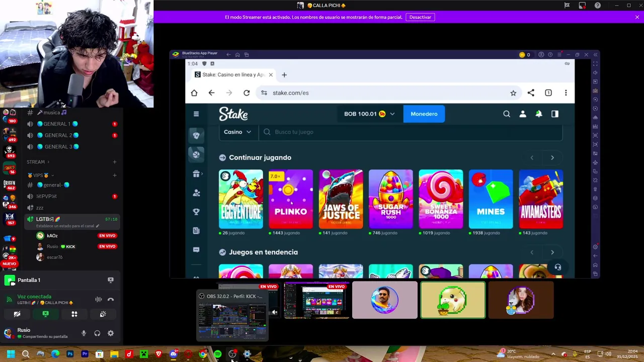Viewport: 644px width, 362px height.
Task: Open the Stake hamburger menu
Action: click(196, 114)
